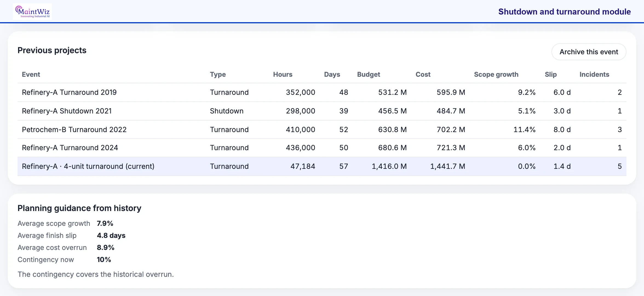The image size is (644, 296).
Task: Click the Shutdown type cell
Action: coord(227,111)
